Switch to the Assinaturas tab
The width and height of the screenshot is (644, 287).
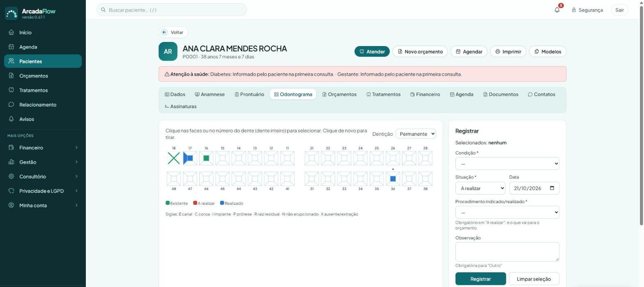point(180,106)
